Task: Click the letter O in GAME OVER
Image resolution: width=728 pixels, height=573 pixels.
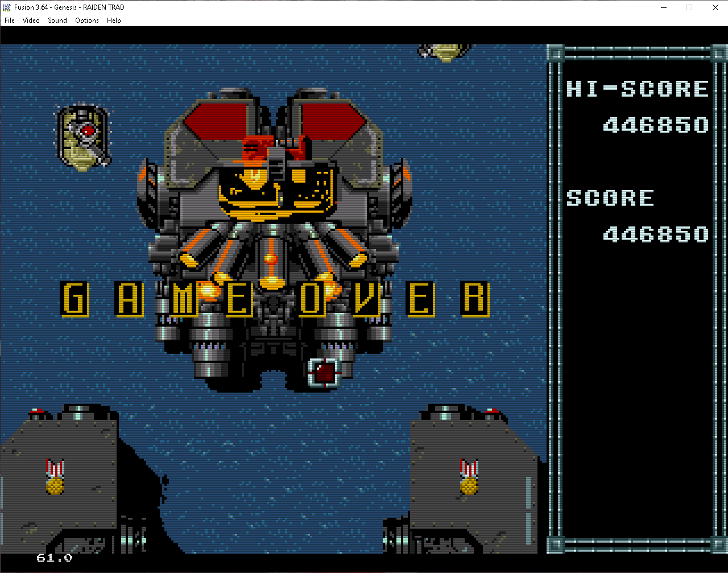Action: (x=311, y=299)
